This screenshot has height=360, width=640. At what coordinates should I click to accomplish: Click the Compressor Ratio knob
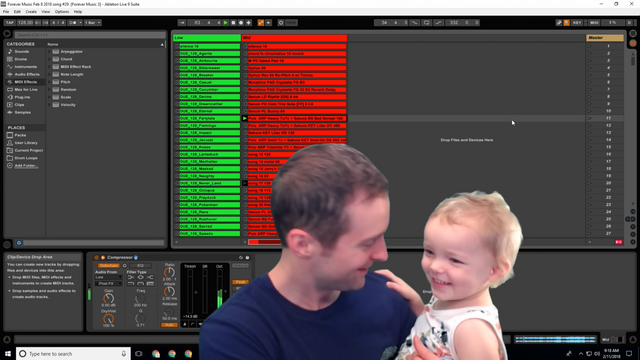(x=169, y=272)
